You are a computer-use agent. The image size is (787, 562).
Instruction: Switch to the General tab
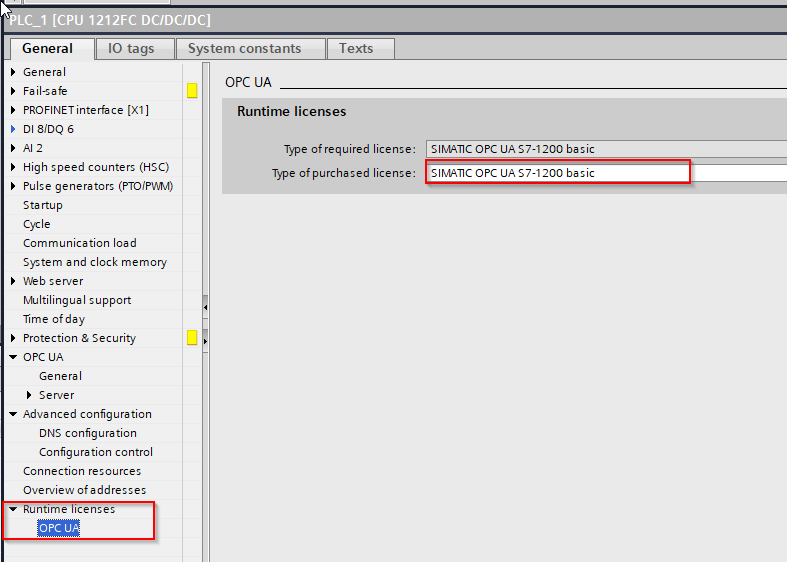(51, 49)
